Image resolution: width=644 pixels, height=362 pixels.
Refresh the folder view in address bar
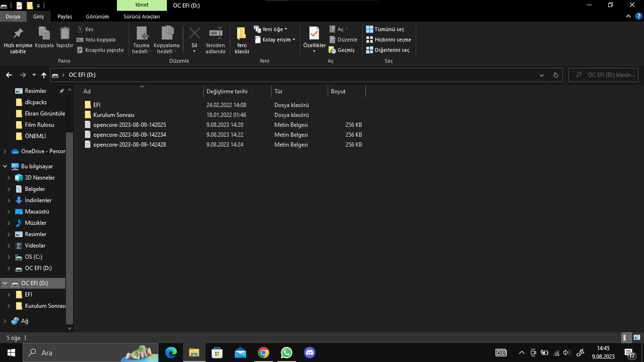click(555, 75)
